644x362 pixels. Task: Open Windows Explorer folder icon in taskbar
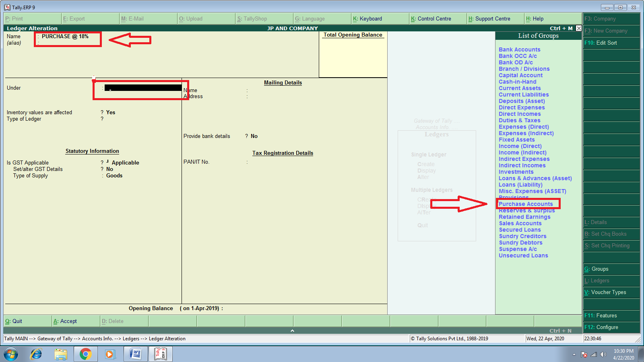click(61, 354)
